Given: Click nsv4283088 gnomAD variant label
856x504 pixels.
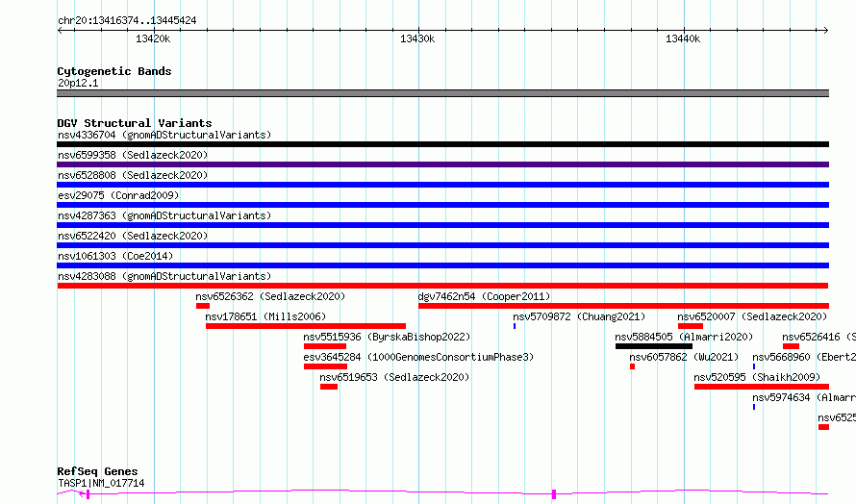Looking at the screenshot, I should tap(164, 276).
